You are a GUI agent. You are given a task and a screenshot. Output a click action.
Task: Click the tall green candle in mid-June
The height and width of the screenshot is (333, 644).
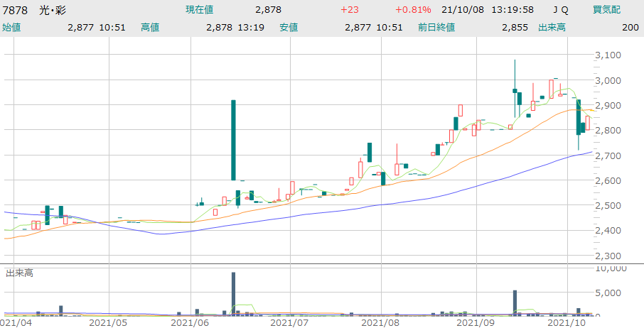(x=233, y=140)
